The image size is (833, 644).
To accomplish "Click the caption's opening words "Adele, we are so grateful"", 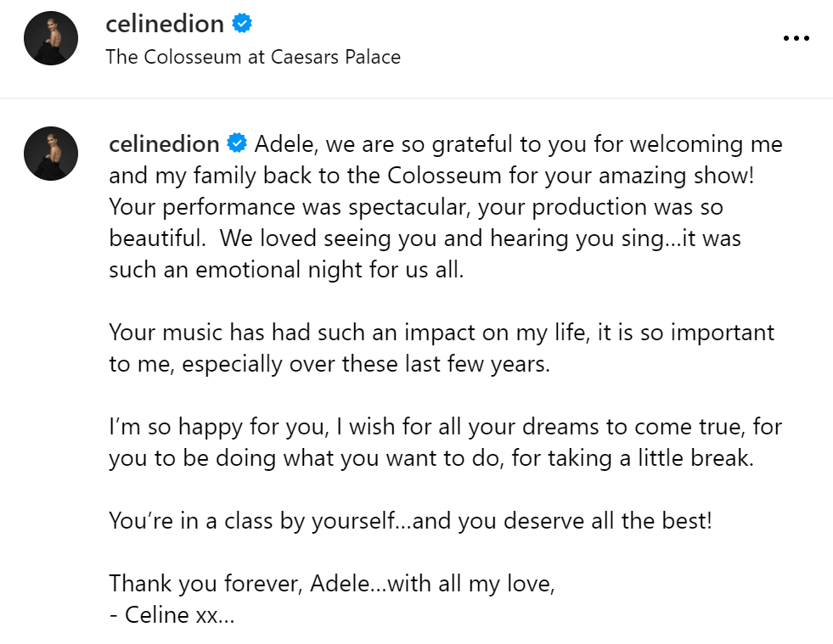I will coord(384,144).
